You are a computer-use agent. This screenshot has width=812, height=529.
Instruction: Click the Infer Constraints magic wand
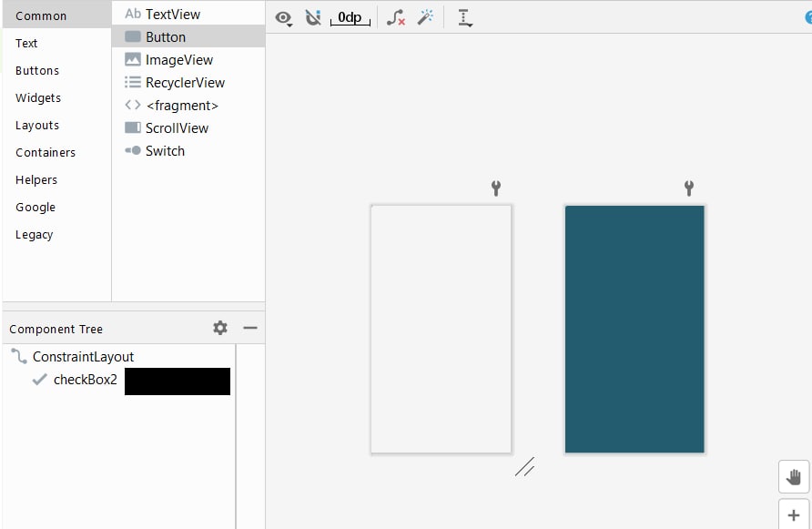[426, 17]
